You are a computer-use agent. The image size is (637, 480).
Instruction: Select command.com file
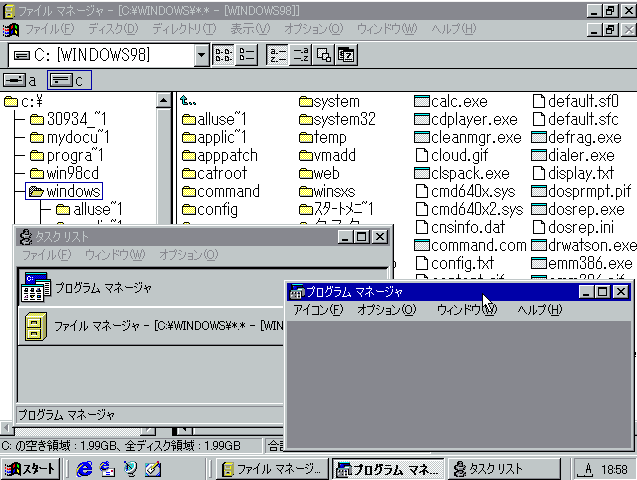pos(470,245)
